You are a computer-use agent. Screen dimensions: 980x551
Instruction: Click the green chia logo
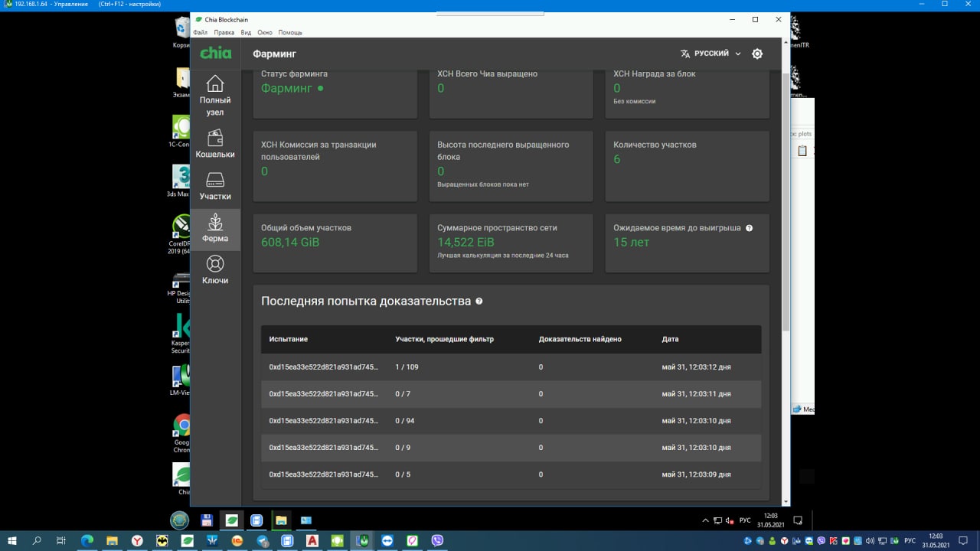pyautogui.click(x=215, y=54)
